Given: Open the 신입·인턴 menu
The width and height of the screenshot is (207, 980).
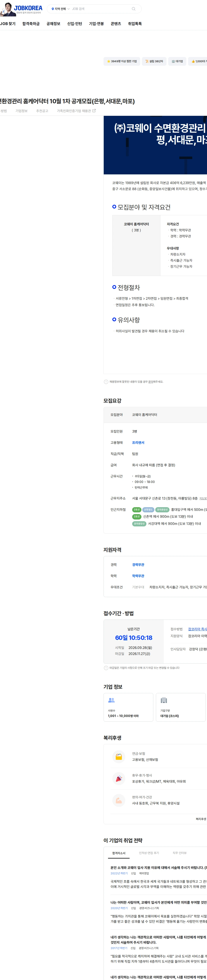Looking at the screenshot, I should point(74,24).
